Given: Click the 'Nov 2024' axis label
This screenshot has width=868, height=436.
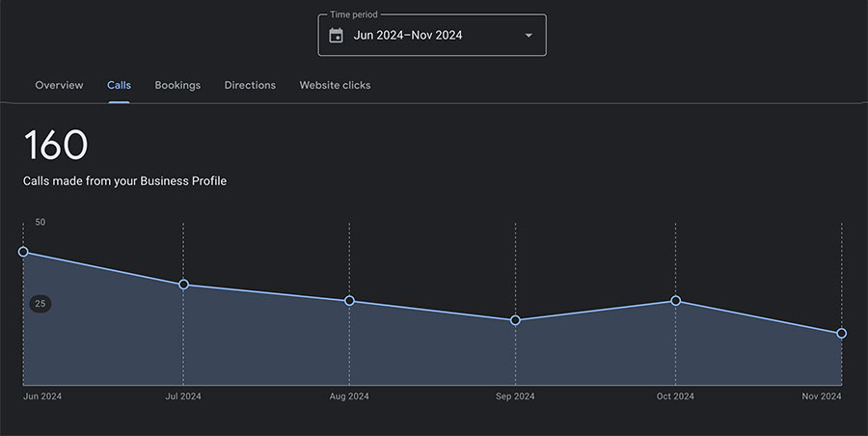Looking at the screenshot, I should tap(822, 396).
